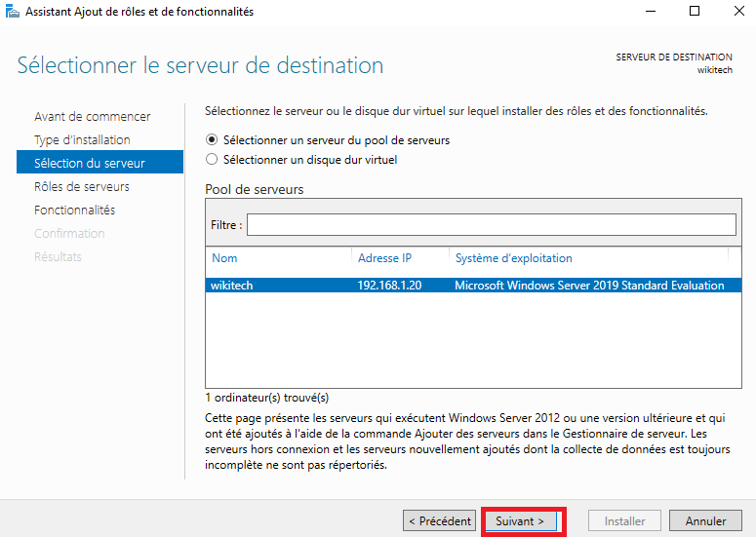Go to Type d'installation step
The image size is (756, 537).
pos(82,140)
